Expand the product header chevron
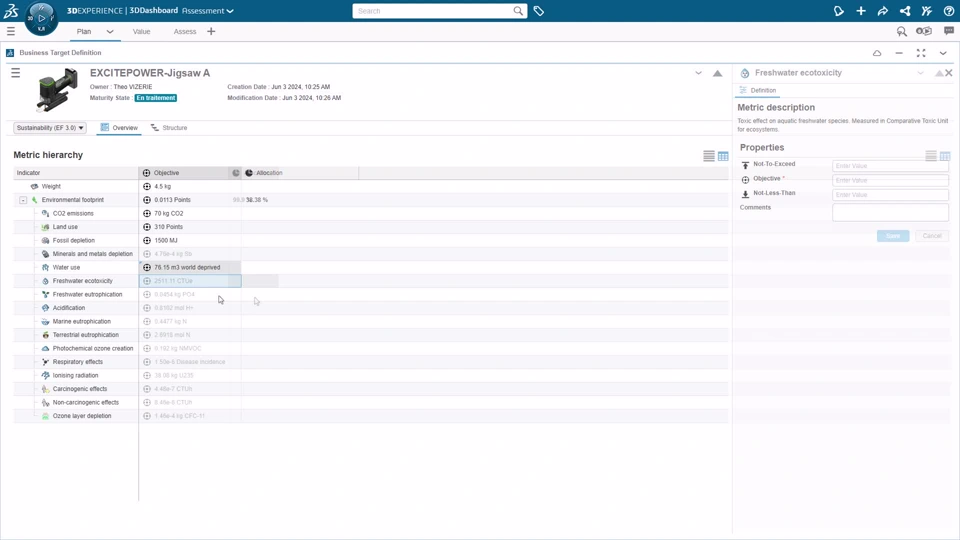Screen dimensions: 960x540 point(699,73)
